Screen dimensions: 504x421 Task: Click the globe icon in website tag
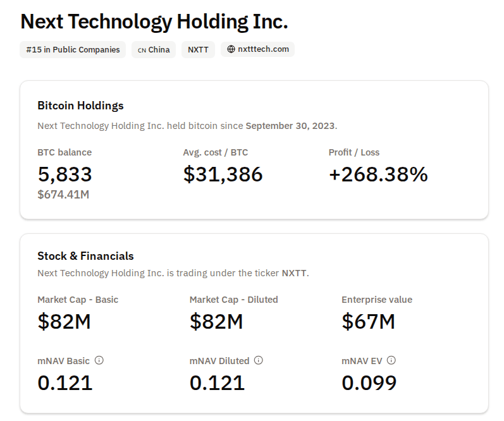231,49
